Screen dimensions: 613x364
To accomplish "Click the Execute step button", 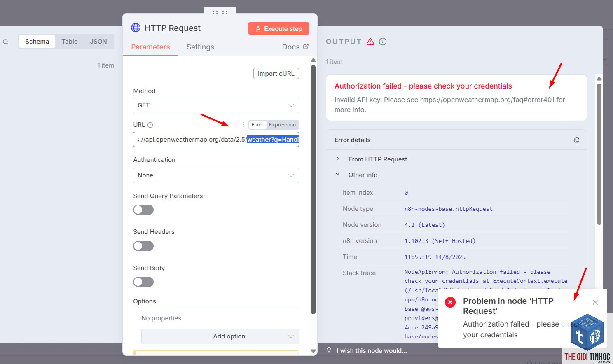I will point(278,28).
